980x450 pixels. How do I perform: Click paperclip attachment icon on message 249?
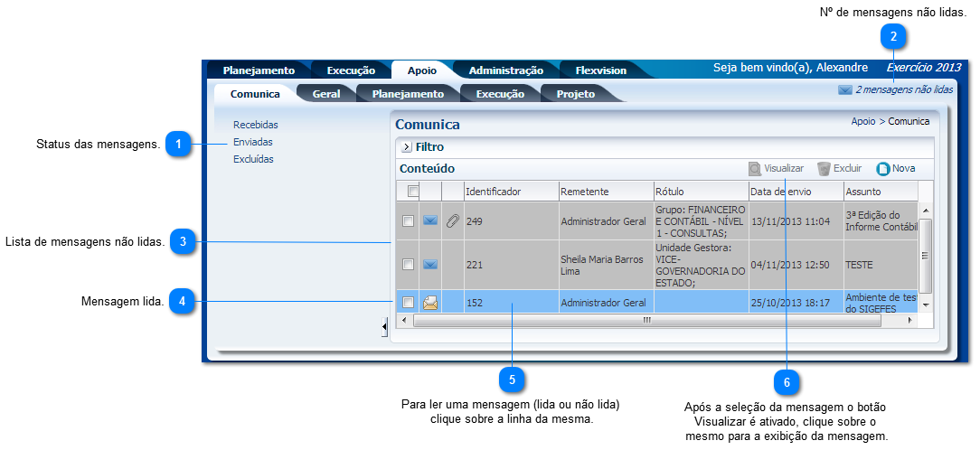(453, 220)
